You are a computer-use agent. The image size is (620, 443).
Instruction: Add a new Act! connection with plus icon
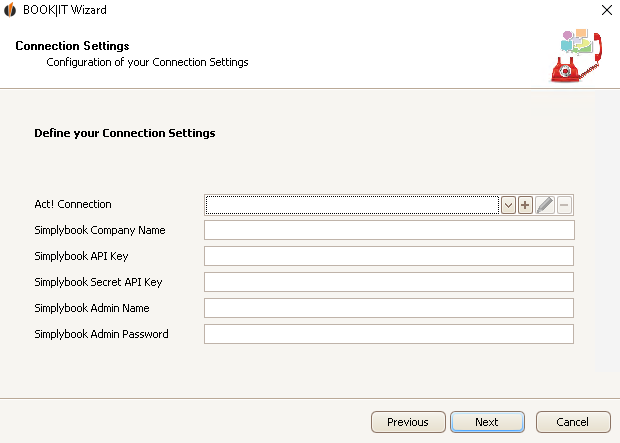[x=525, y=205]
